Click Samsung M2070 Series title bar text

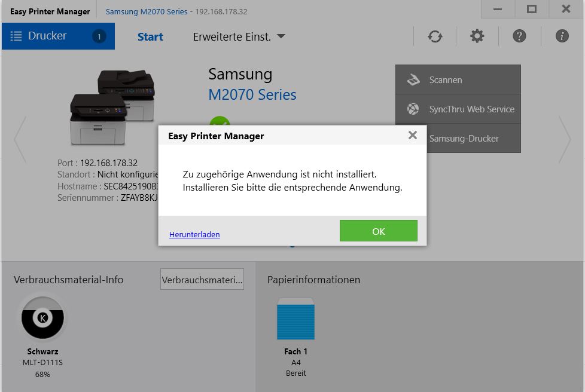pos(146,11)
